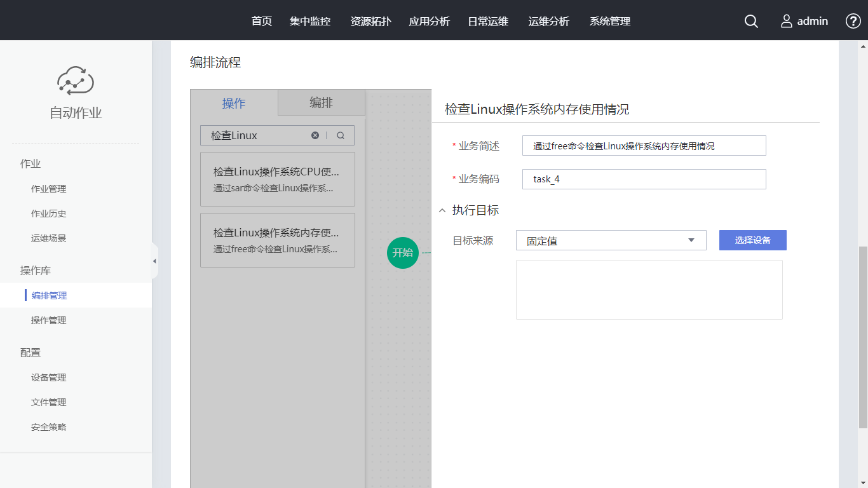The width and height of the screenshot is (868, 488).
Task: Collapse the left sidebar with arrow handle
Action: [x=154, y=261]
